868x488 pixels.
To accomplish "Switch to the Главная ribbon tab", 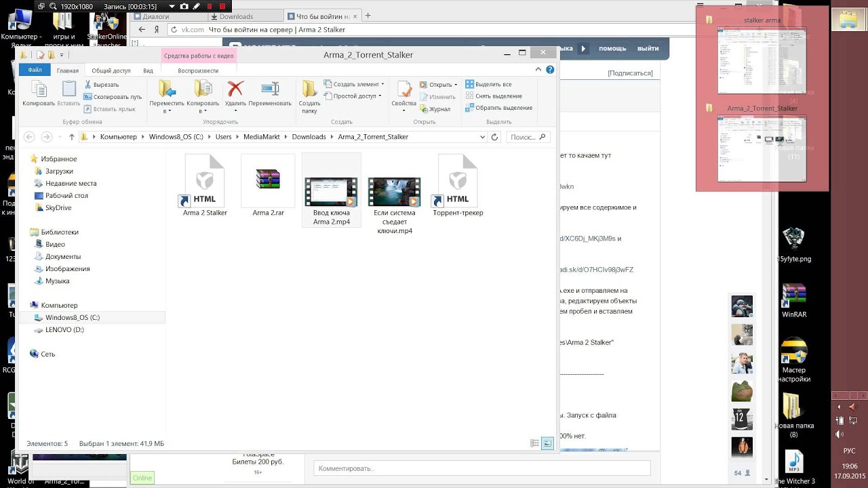I will pyautogui.click(x=68, y=70).
